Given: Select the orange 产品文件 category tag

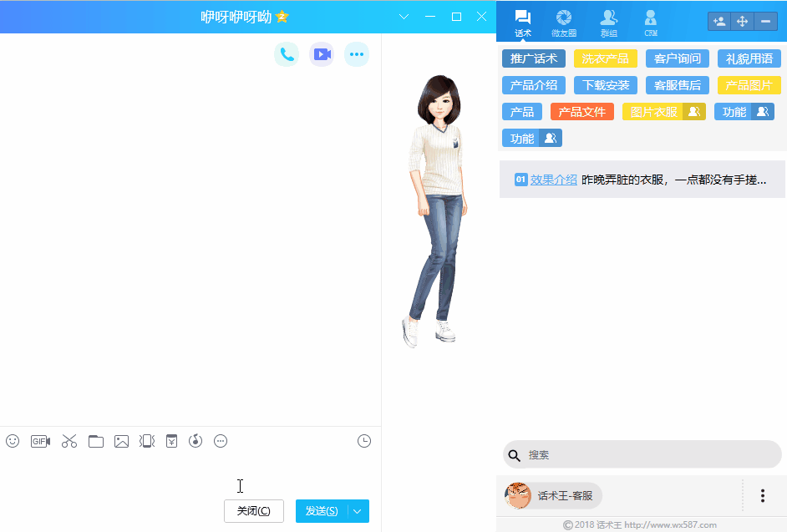Looking at the screenshot, I should click(581, 112).
